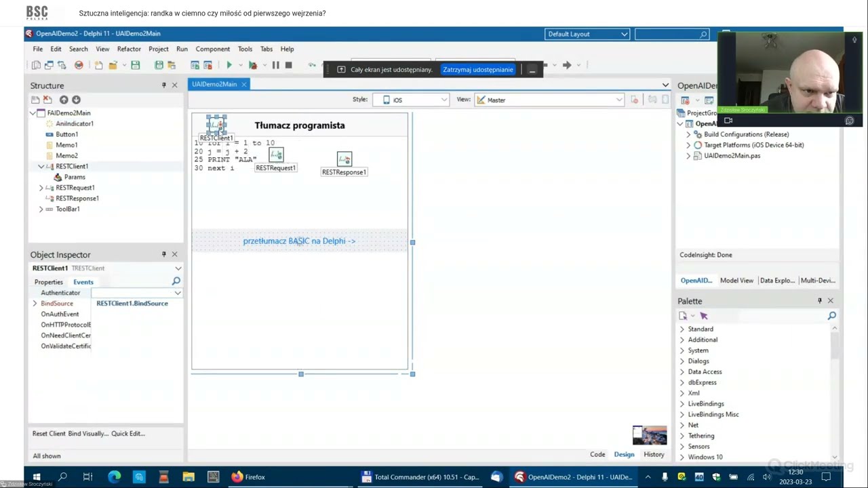Click 'Zatrzymaj udostępnianie' to stop sharing
The height and width of the screenshot is (488, 868).
478,70
